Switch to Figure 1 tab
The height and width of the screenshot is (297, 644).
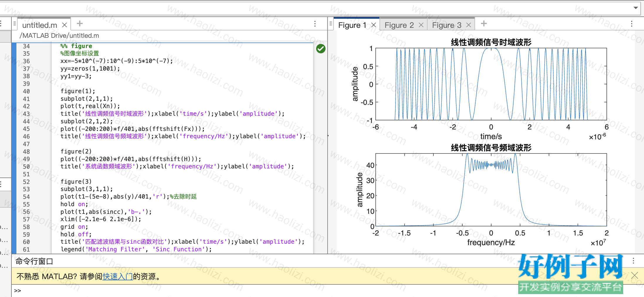tap(352, 25)
